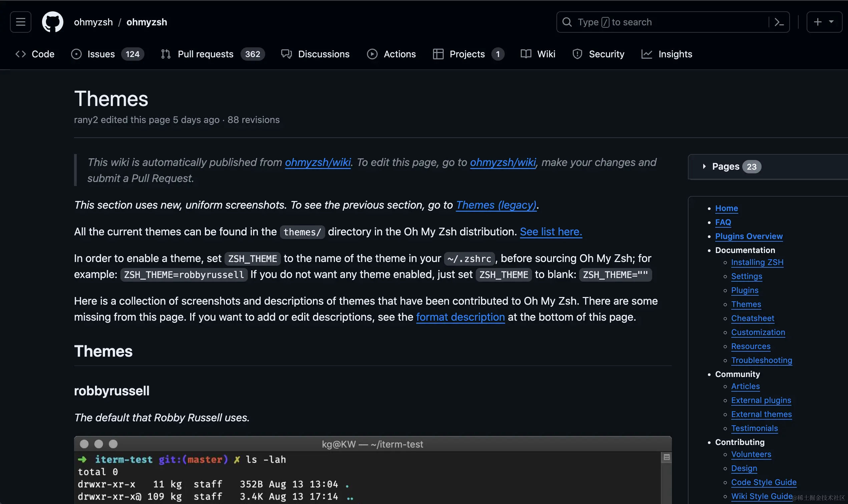Switch to the Wiki tab
This screenshot has height=504, width=848.
(x=546, y=54)
